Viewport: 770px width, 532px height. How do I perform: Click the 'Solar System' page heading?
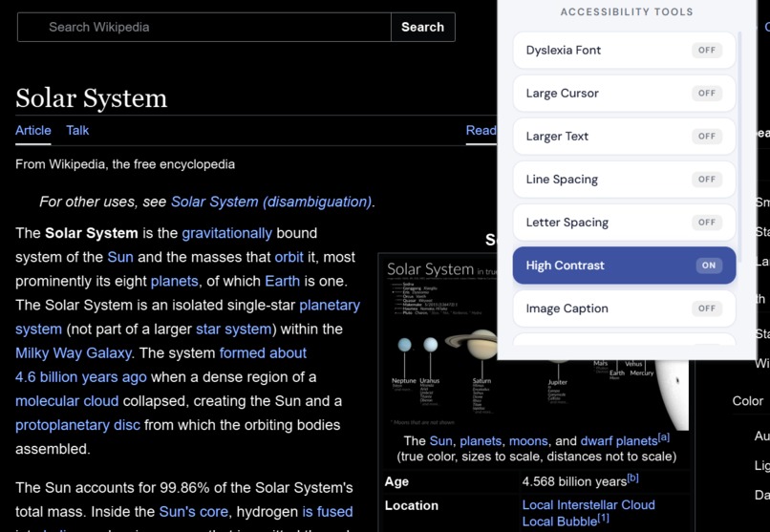[92, 98]
